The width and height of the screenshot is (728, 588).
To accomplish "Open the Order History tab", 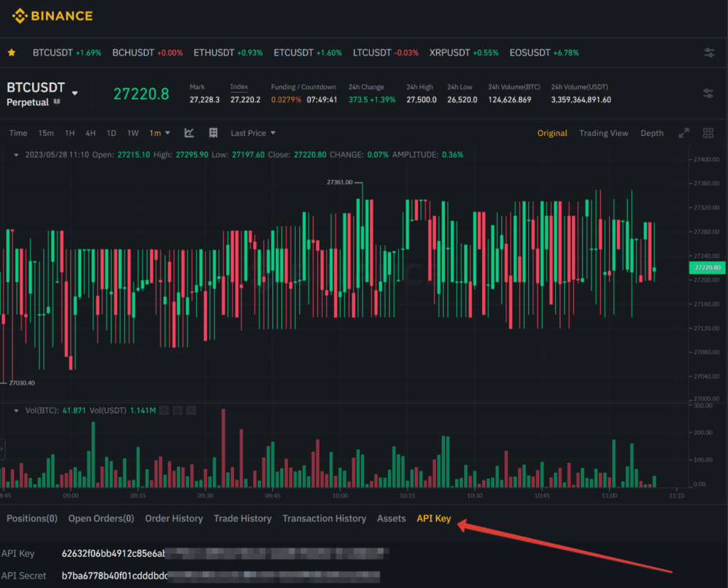I will tap(173, 518).
